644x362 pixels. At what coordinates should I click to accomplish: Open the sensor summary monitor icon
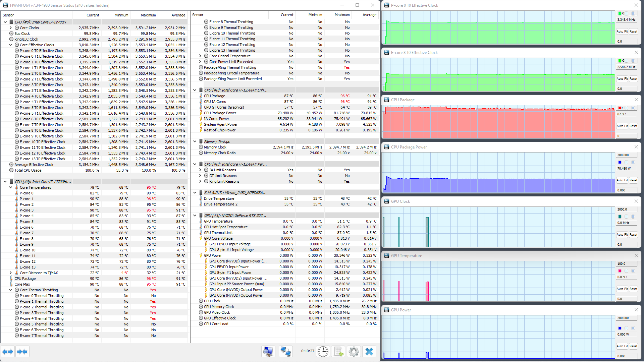[268, 352]
